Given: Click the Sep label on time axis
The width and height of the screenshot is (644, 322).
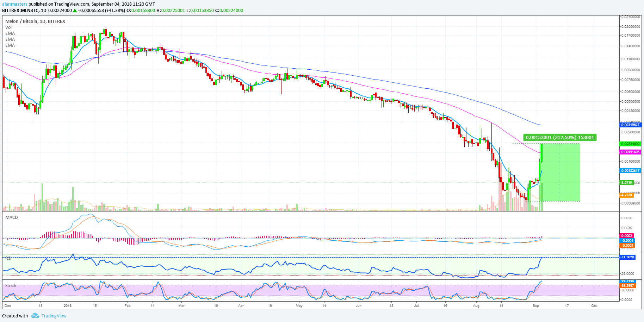Looking at the screenshot, I should point(536,306).
